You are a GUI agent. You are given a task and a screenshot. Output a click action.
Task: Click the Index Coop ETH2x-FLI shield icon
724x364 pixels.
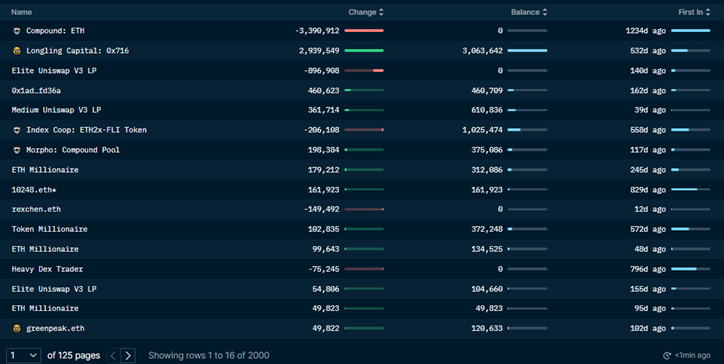coord(17,130)
